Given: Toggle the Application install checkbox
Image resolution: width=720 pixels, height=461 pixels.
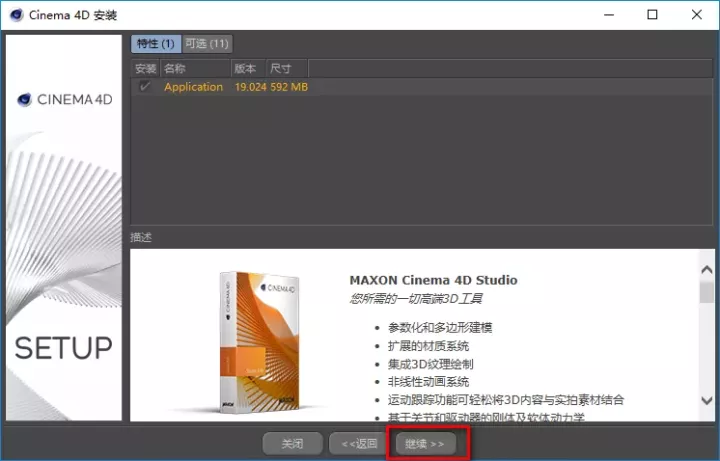Looking at the screenshot, I should [x=146, y=87].
